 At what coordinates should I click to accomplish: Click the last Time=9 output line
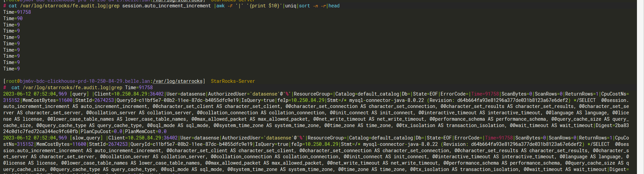[11, 69]
